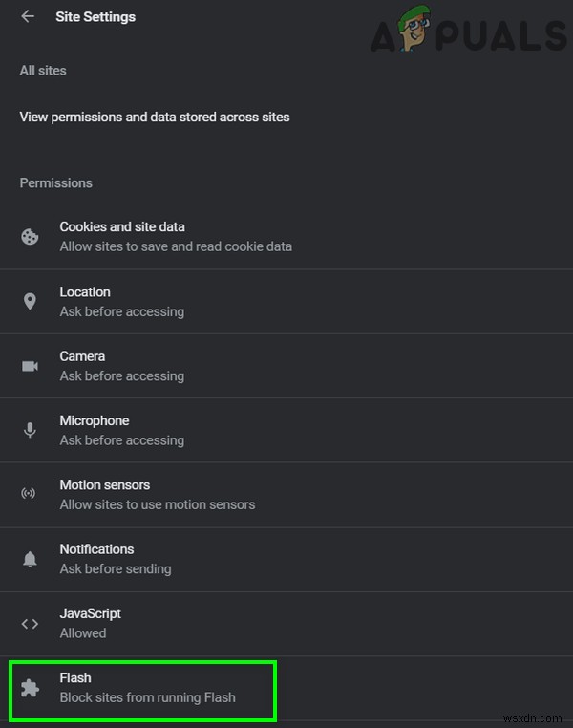Go back using the arrow icon

pyautogui.click(x=28, y=16)
